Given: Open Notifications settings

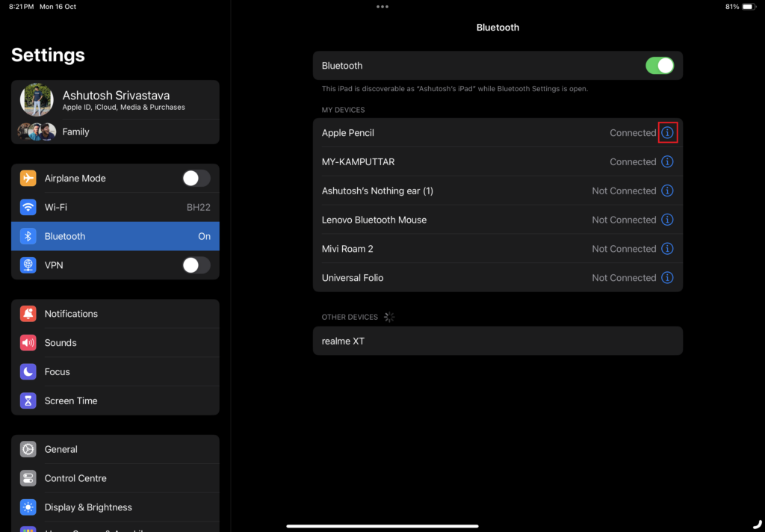Looking at the screenshot, I should click(115, 314).
